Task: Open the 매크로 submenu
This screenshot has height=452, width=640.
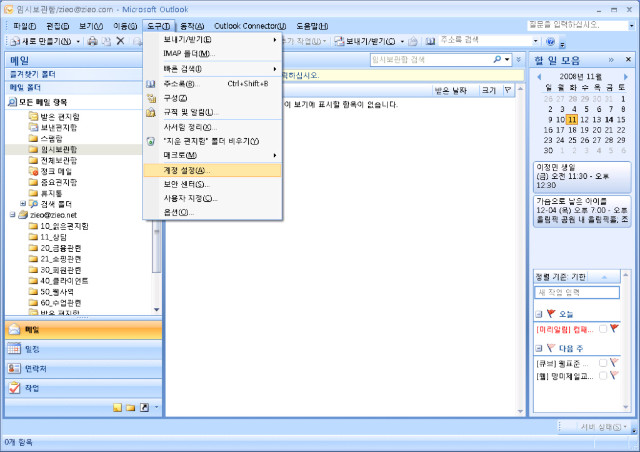Action: (212, 156)
